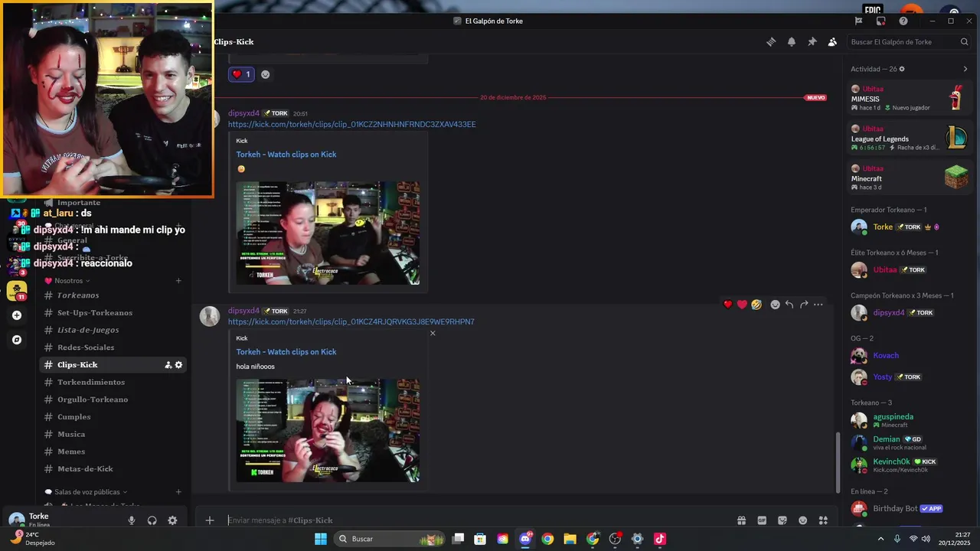Open Ubitaa member profile in member list
This screenshot has height=551, width=980.
click(908, 269)
